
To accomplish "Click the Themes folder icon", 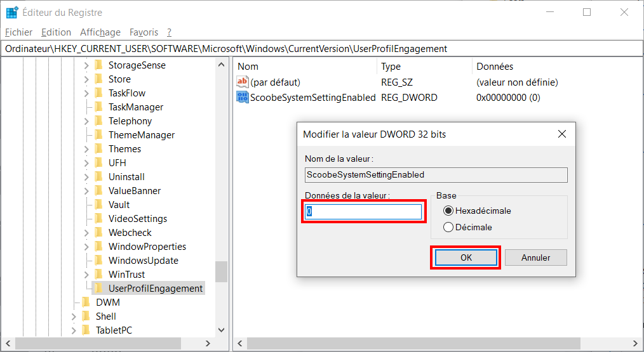I will point(98,149).
